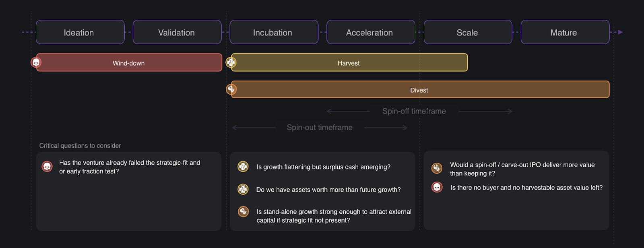This screenshot has height=248, width=644.
Task: Open the Incubation stage
Action: (274, 32)
